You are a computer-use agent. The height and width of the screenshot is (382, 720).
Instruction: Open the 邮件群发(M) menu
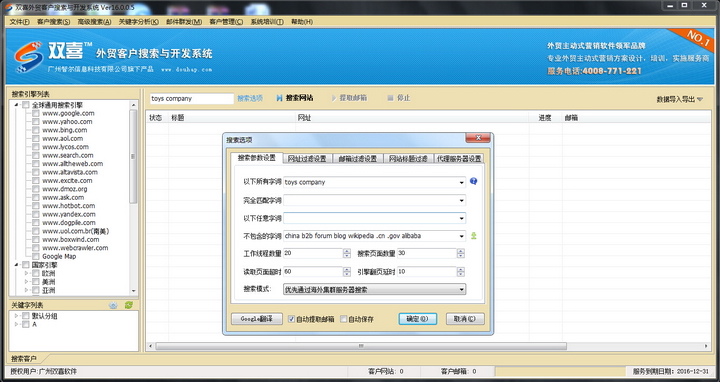click(x=184, y=22)
